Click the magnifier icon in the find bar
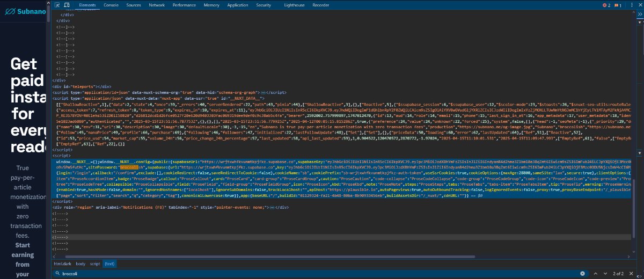 (56, 274)
